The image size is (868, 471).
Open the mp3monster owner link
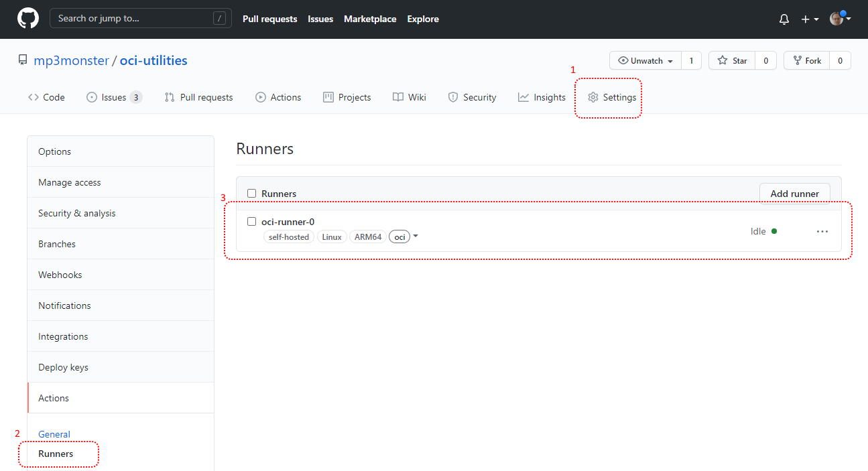(71, 60)
